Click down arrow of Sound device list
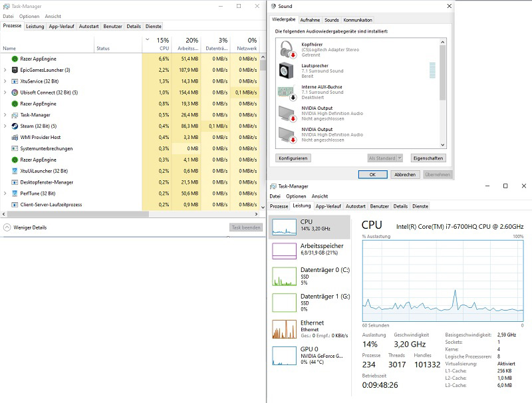This screenshot has width=532, height=403. click(442, 145)
